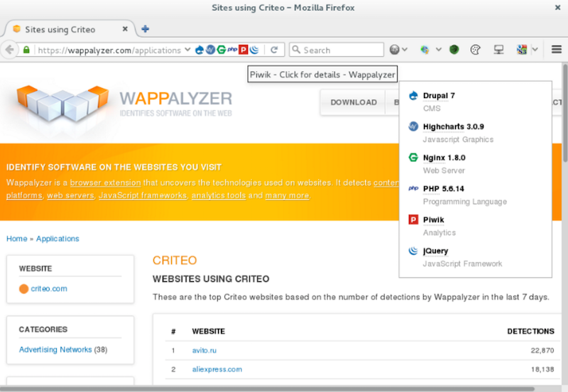
Task: Open dropdown beside globe extension icon
Action: [438, 50]
